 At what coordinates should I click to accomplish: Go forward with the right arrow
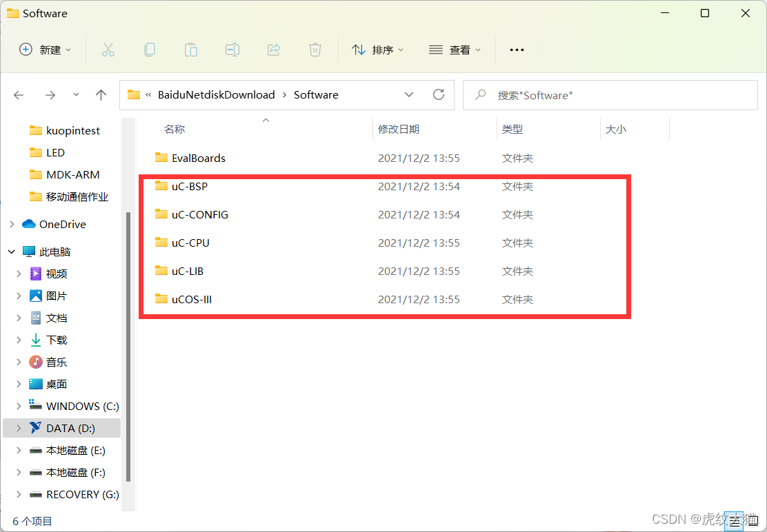pyautogui.click(x=50, y=95)
